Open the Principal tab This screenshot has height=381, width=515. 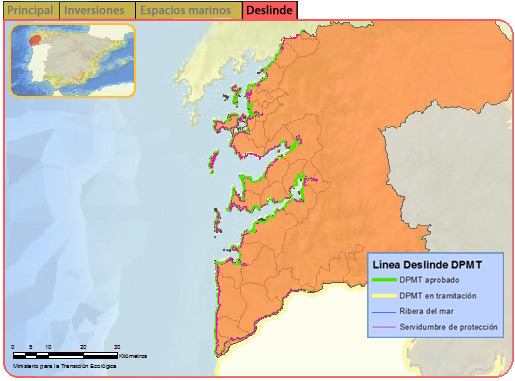click(x=31, y=10)
